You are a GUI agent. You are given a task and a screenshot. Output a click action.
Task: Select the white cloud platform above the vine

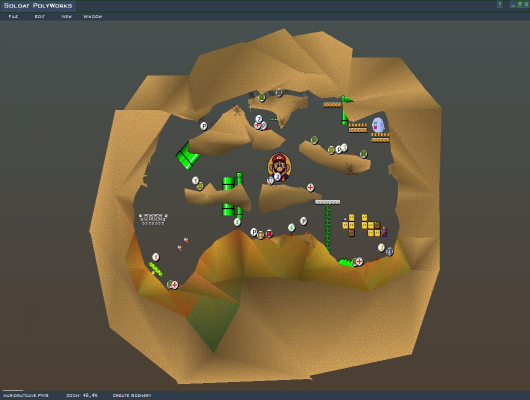328,202
